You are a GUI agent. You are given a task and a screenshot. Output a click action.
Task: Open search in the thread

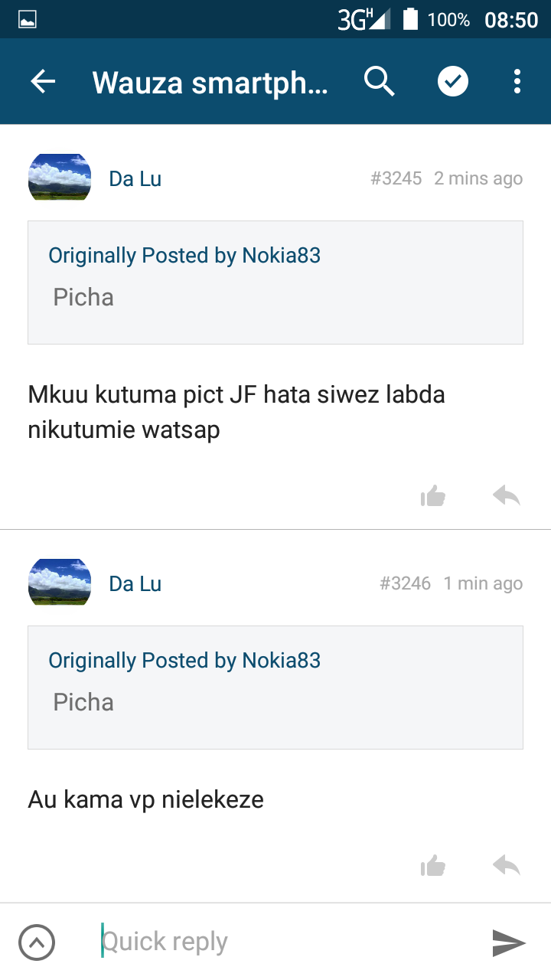click(x=379, y=81)
